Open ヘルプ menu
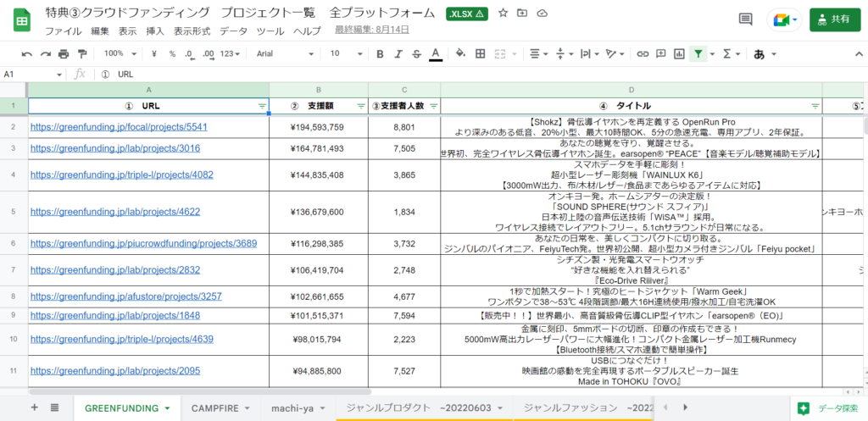This screenshot has width=868, height=421. pyautogui.click(x=307, y=31)
